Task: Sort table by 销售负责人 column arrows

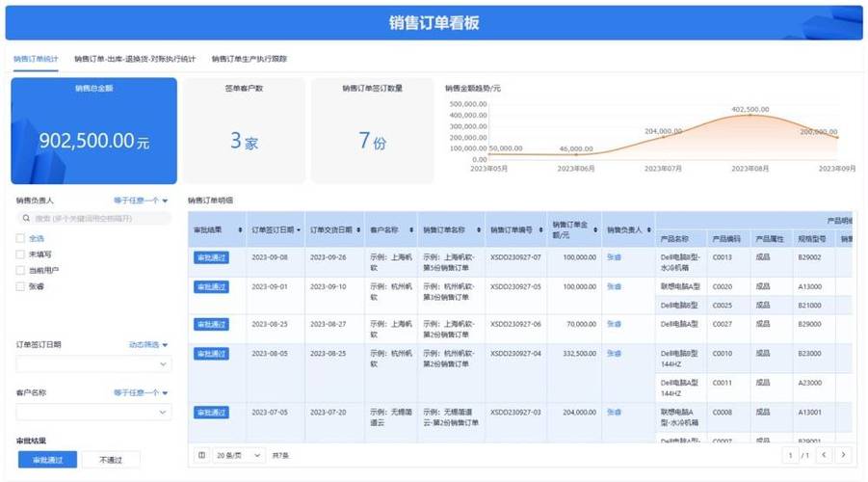Action: point(648,230)
